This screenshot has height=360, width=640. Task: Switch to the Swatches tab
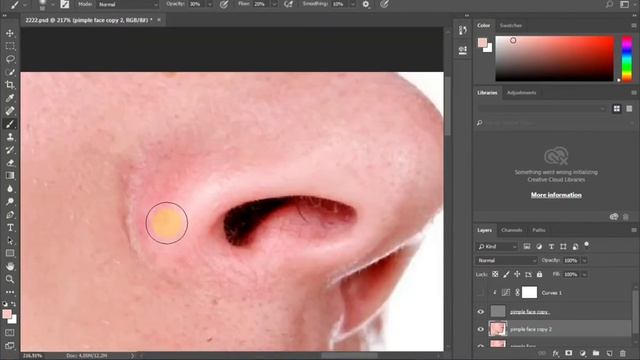(511, 25)
